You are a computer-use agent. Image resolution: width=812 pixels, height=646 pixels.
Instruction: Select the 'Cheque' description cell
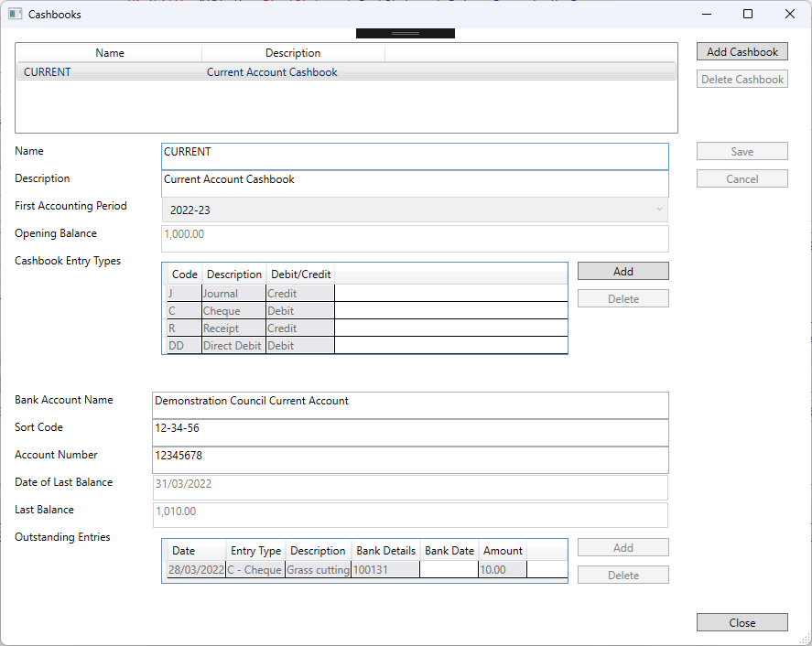[x=233, y=311]
